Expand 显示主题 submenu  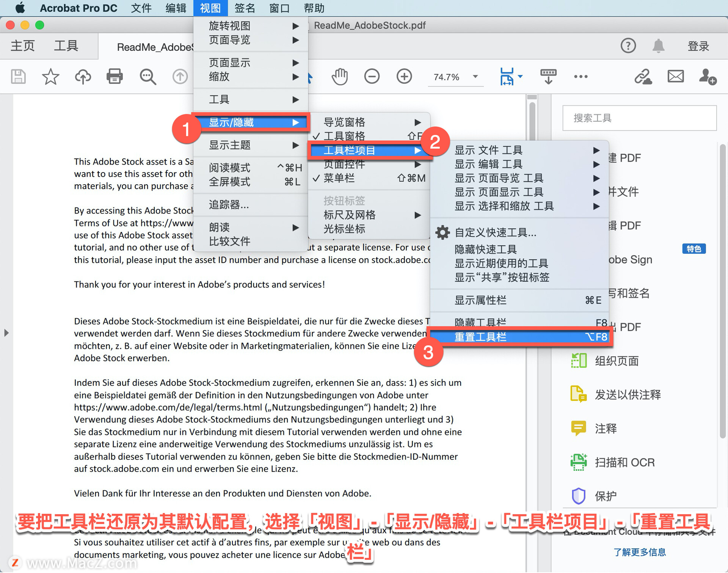coord(251,145)
